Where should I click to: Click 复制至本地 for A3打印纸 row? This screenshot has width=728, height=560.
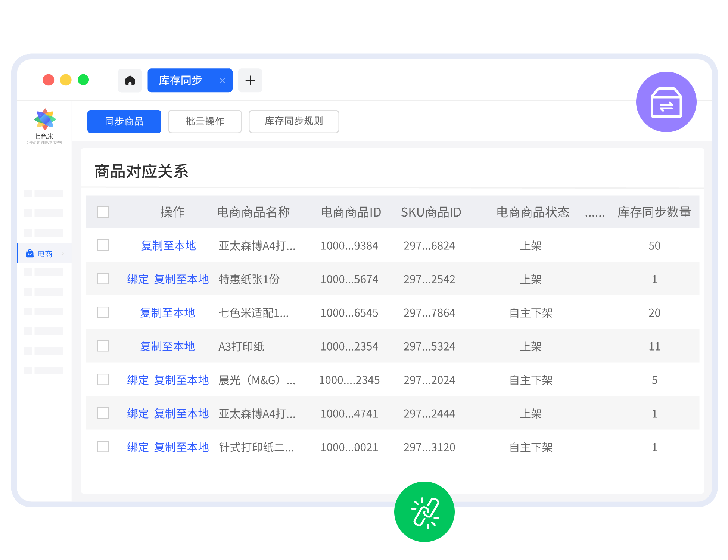(168, 346)
